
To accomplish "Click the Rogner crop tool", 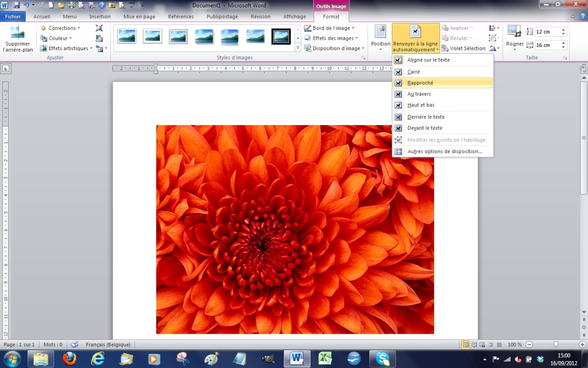I will [x=515, y=38].
